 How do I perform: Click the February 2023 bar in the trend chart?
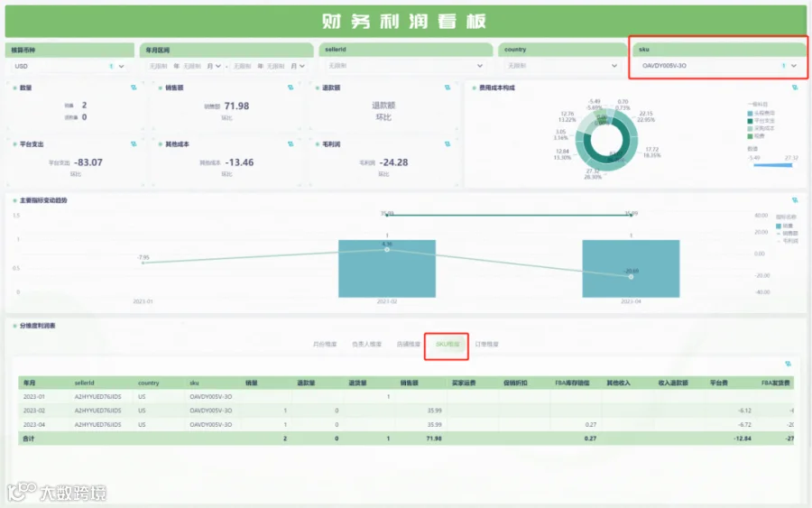point(387,268)
